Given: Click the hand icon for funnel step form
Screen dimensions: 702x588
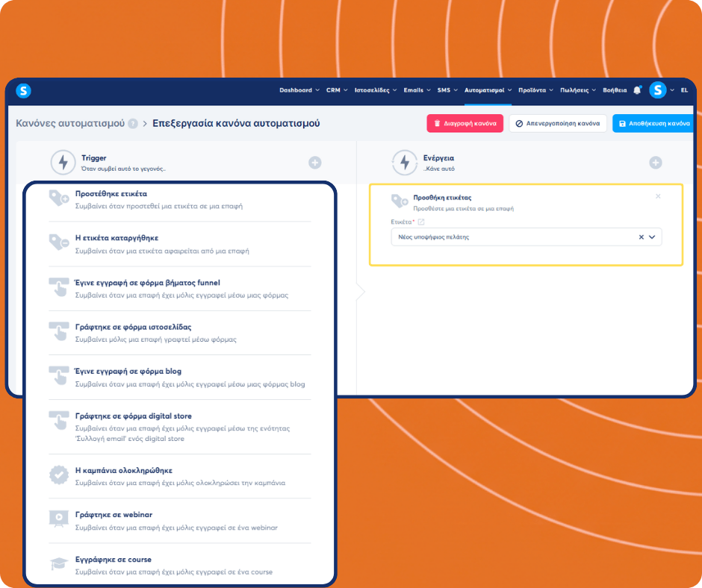Looking at the screenshot, I should 59,287.
